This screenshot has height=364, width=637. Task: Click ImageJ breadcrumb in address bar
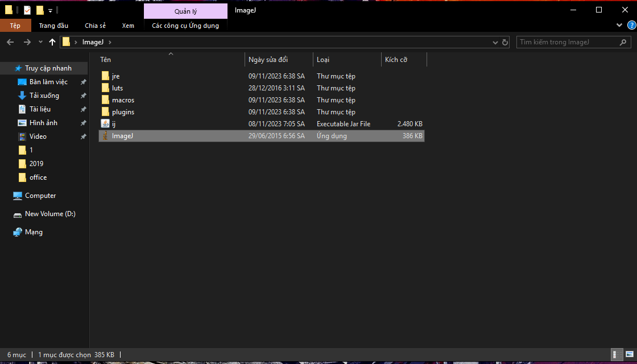pyautogui.click(x=93, y=42)
